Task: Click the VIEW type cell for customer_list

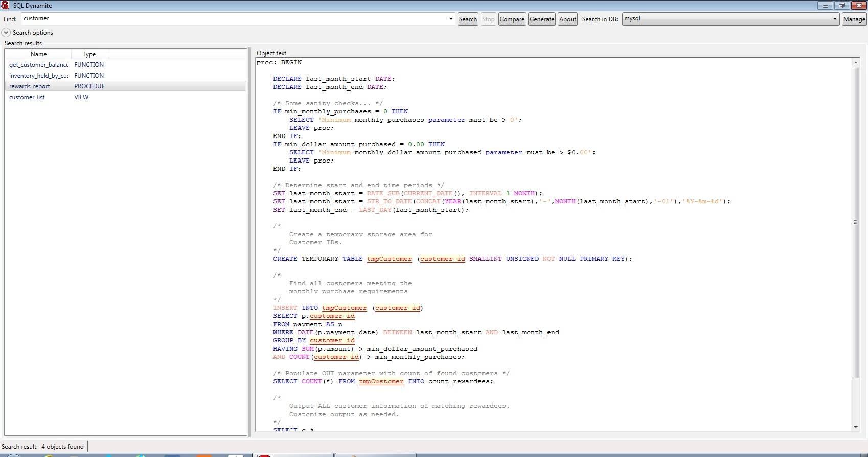Action: (x=81, y=97)
